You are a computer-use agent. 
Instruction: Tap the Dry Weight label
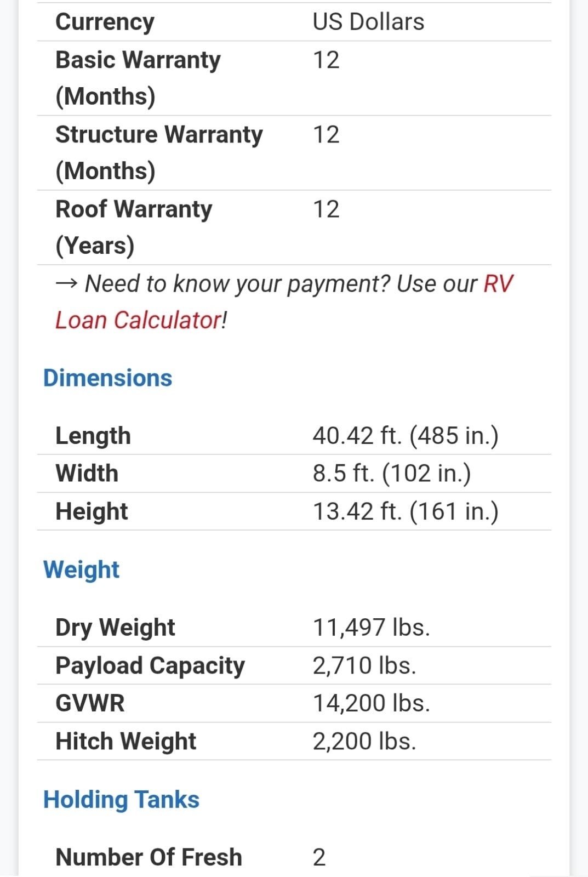pyautogui.click(x=115, y=628)
